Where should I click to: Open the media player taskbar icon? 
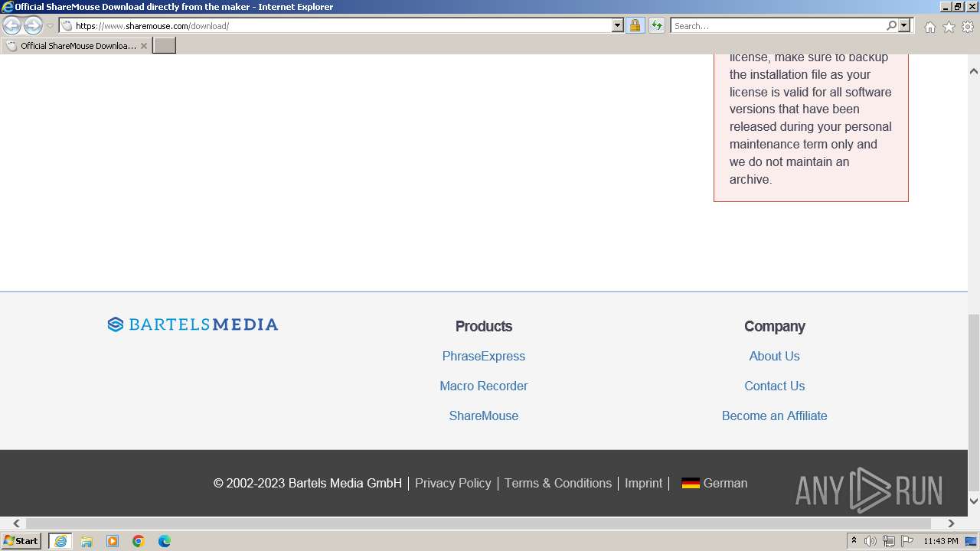[113, 541]
